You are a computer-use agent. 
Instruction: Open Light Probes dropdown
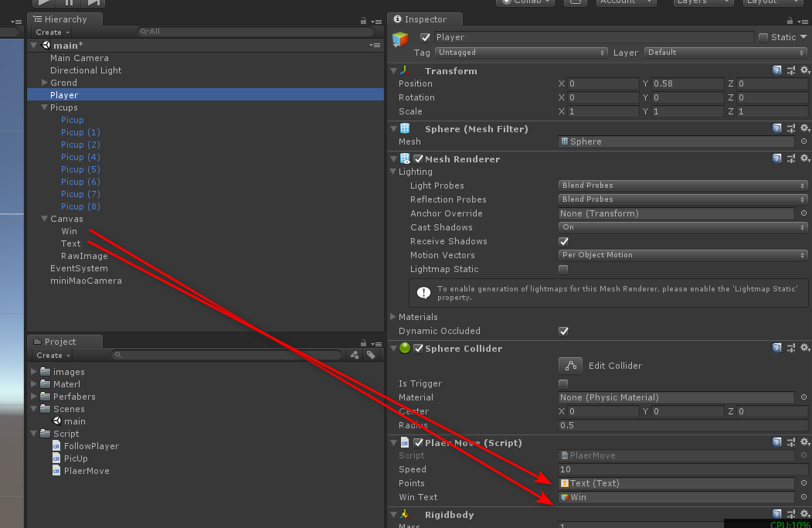pos(682,185)
